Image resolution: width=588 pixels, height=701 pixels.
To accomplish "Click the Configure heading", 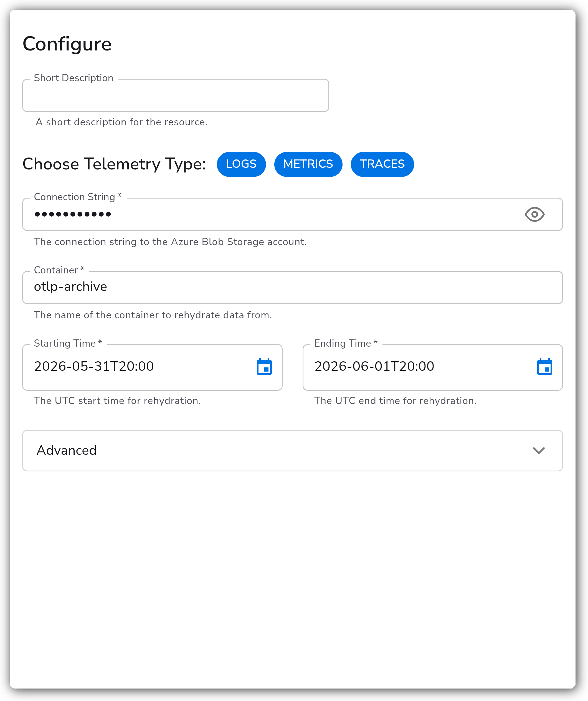I will 67,44.
